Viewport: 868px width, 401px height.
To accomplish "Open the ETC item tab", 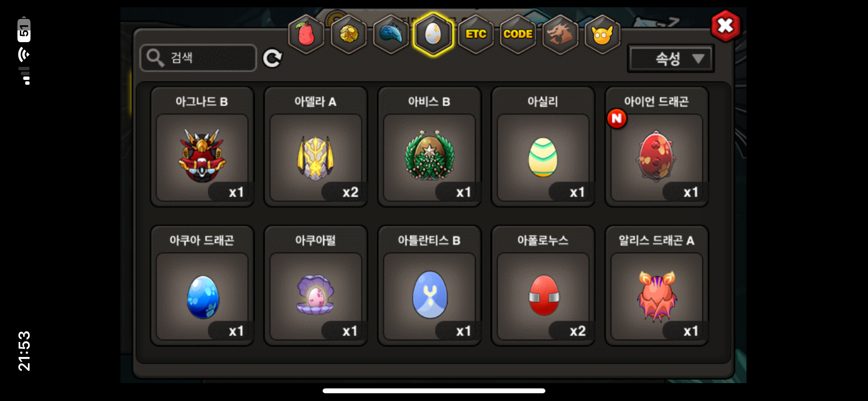I will click(x=476, y=34).
